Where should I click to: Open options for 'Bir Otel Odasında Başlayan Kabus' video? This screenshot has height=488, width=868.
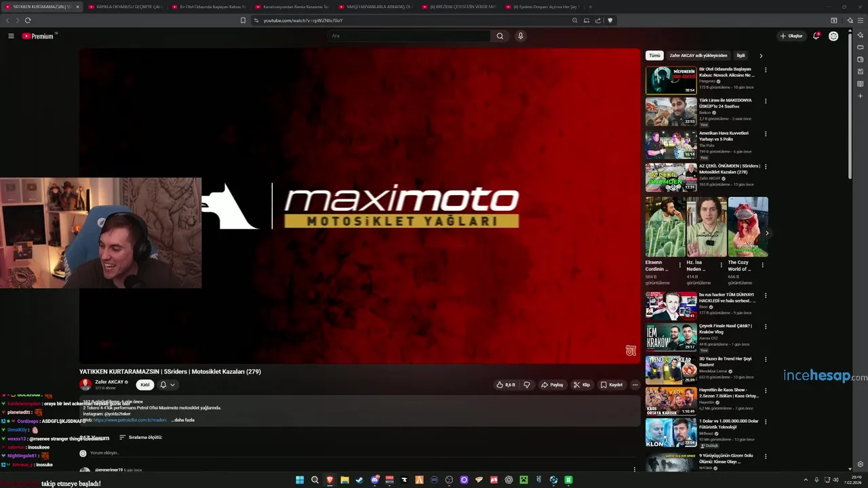click(x=766, y=70)
